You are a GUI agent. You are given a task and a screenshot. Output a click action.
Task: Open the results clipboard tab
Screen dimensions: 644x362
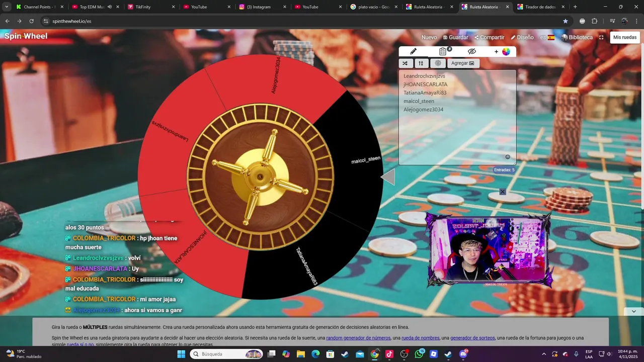pyautogui.click(x=443, y=51)
